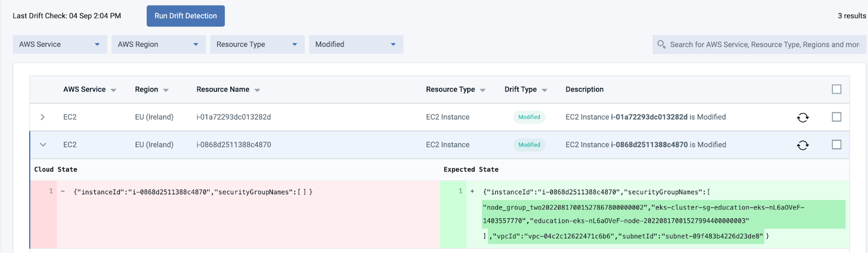The width and height of the screenshot is (868, 253).
Task: Click the search field for AWS services
Action: [x=764, y=45]
